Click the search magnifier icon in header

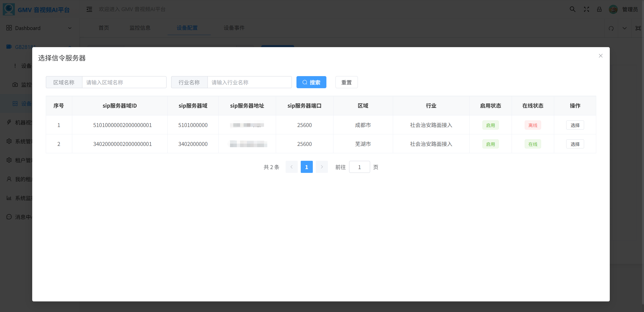pos(573,9)
